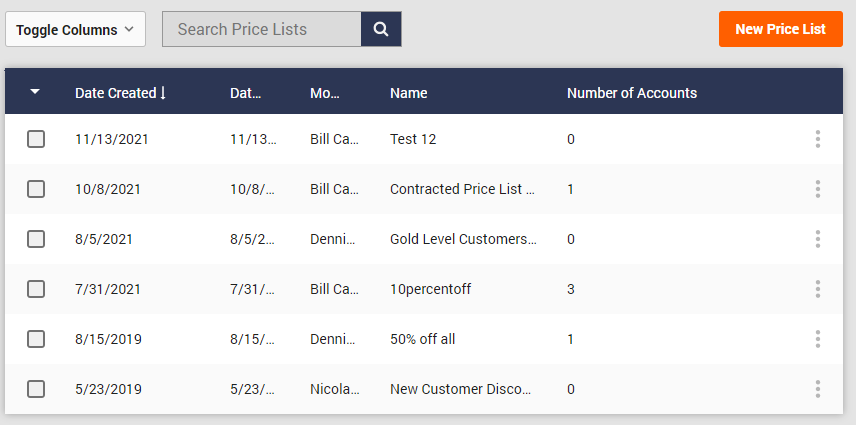Expand the select-all arrow in the table header
The image size is (856, 425).
pos(35,92)
